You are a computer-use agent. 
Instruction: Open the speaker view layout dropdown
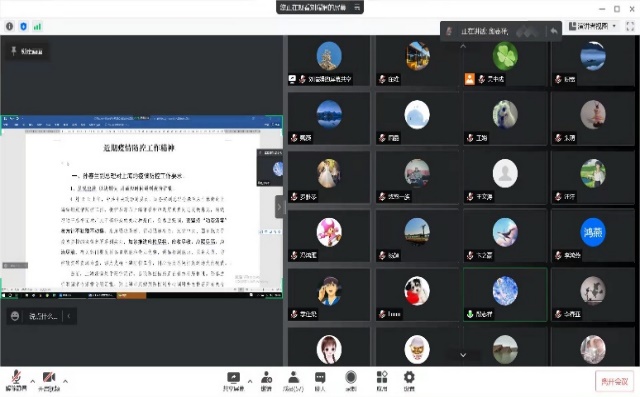tap(593, 26)
